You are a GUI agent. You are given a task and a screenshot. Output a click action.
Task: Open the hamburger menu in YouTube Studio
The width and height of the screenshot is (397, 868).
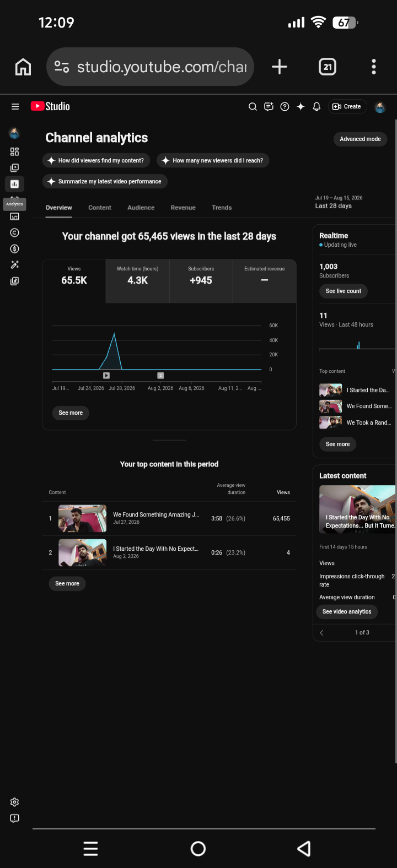click(x=15, y=107)
